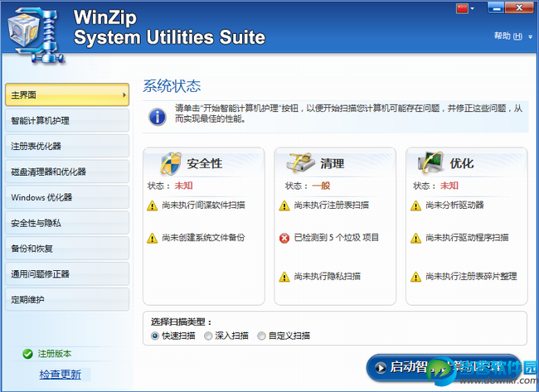Viewport: 539px width, 392px height.
Task: Click the blue info icon
Action: point(158,117)
